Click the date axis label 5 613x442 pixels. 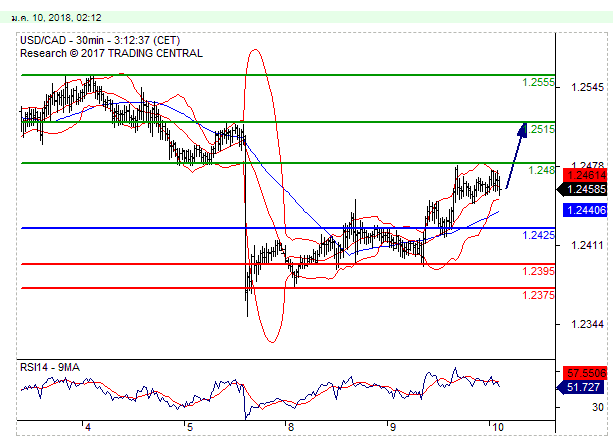[190, 427]
